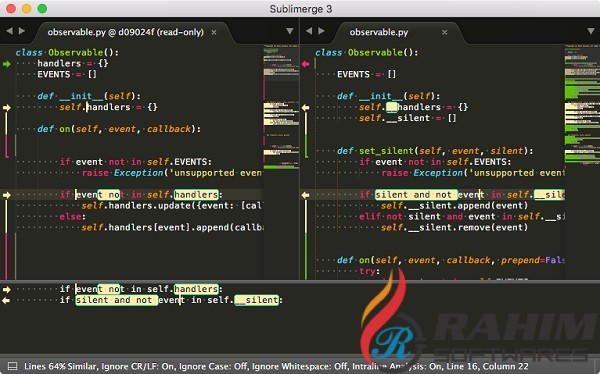The width and height of the screenshot is (600, 374).
Task: Click 'self.handlers.update' line in left pane
Action: tap(171, 206)
